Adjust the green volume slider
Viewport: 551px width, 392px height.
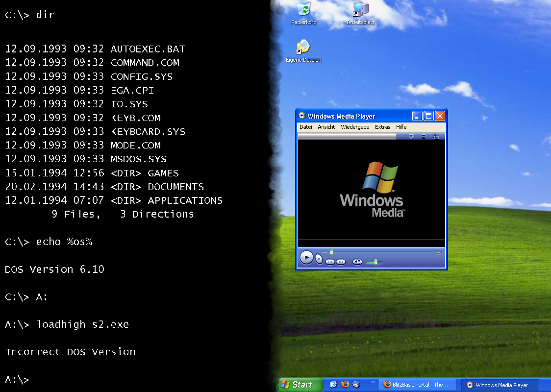[376, 262]
